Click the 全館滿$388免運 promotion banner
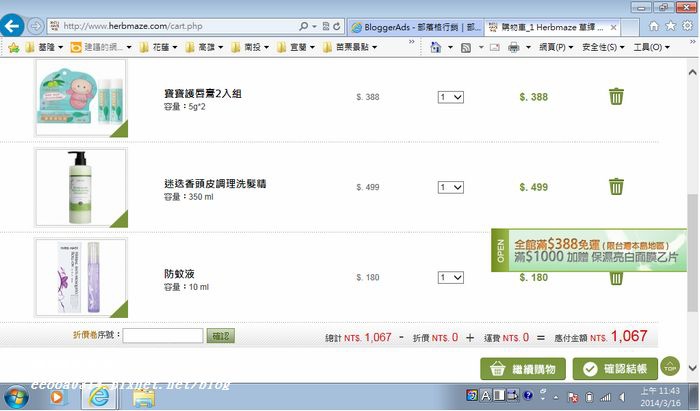Viewport: 700px width, 411px height. 589,250
